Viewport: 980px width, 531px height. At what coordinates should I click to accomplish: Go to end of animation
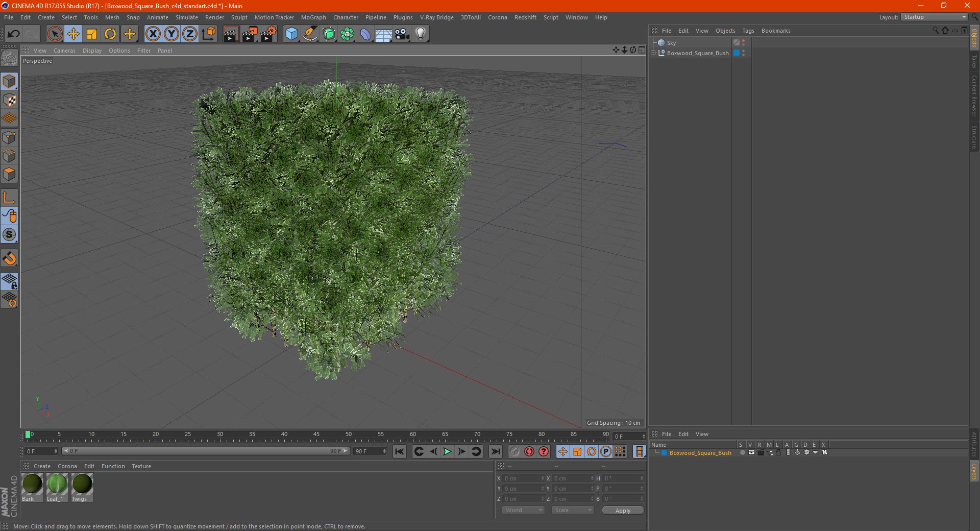coord(496,451)
